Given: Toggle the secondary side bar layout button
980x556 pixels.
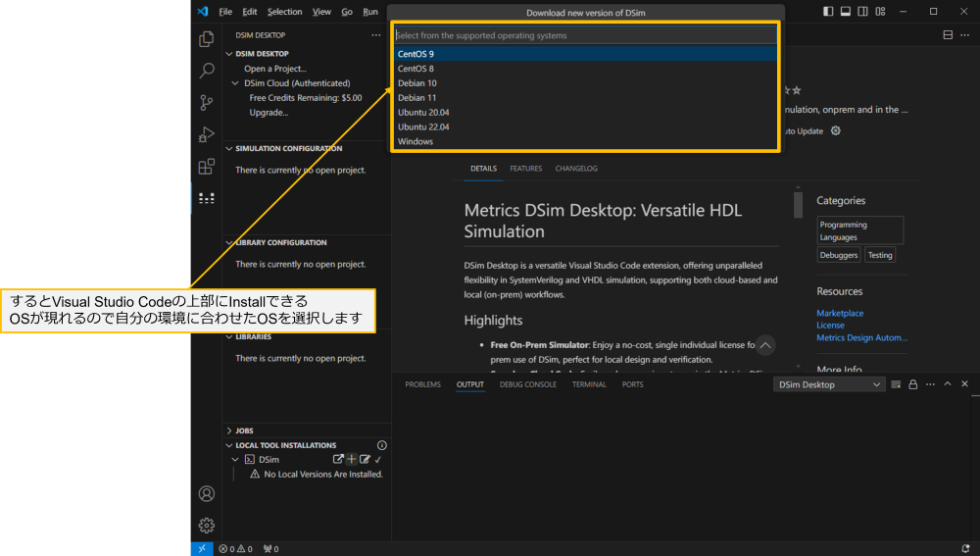Looking at the screenshot, I should point(862,11).
